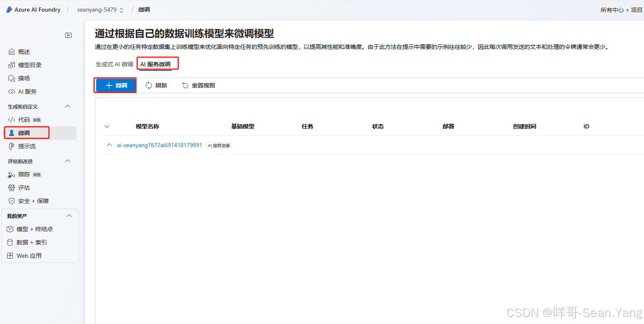Viewport: 644px width, 324px height.
Task: Click the Azure AI Foundry logo icon
Action: (x=9, y=10)
